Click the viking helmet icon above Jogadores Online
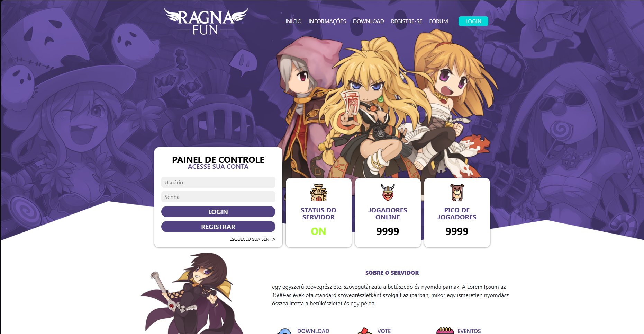 click(x=388, y=193)
